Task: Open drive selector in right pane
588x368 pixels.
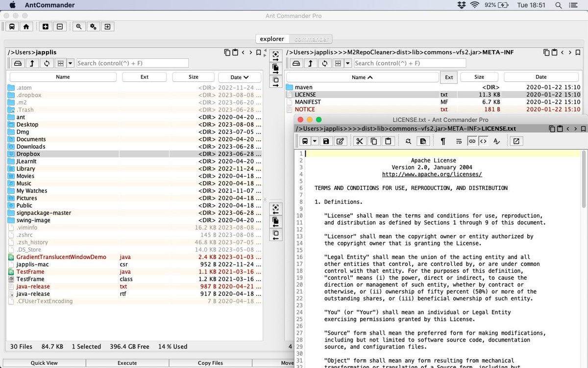Action: 296,63
